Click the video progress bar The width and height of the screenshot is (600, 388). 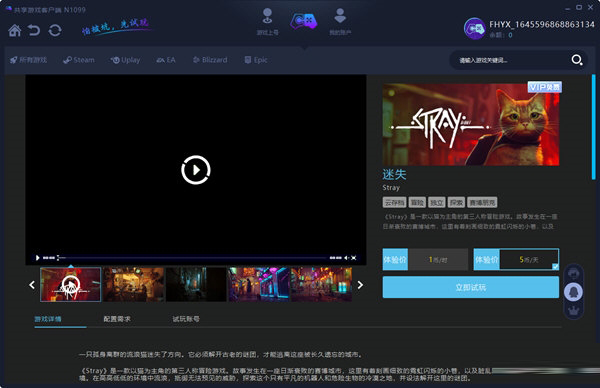pyautogui.click(x=193, y=258)
